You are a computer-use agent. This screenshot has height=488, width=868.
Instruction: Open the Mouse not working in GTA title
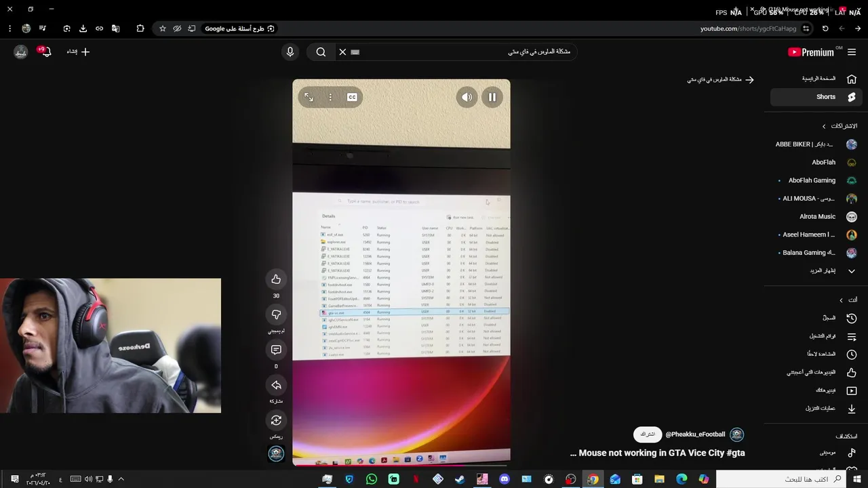click(x=658, y=453)
